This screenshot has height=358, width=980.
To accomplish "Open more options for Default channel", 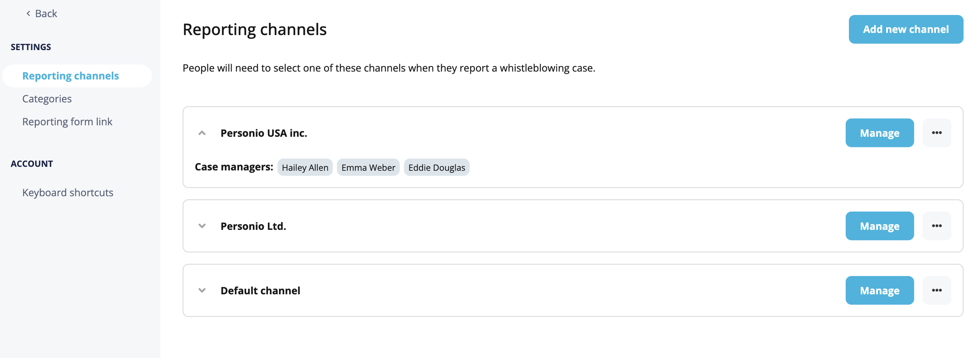I will 937,290.
